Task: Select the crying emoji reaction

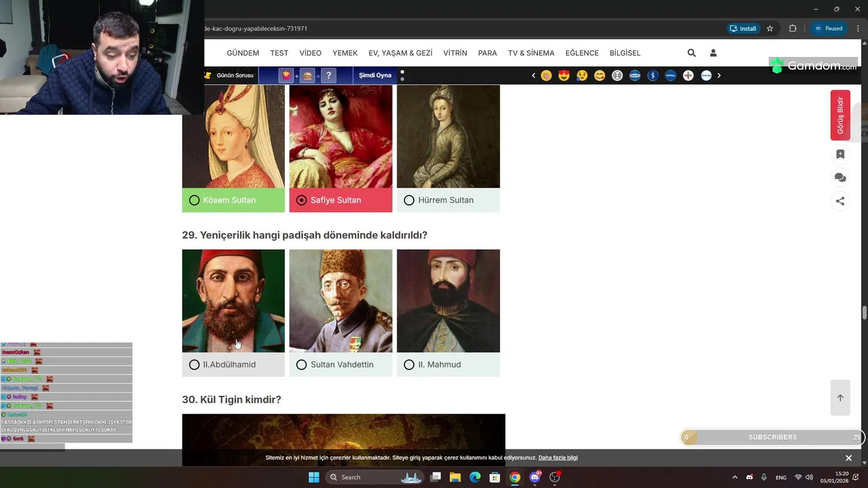Action: (x=582, y=75)
